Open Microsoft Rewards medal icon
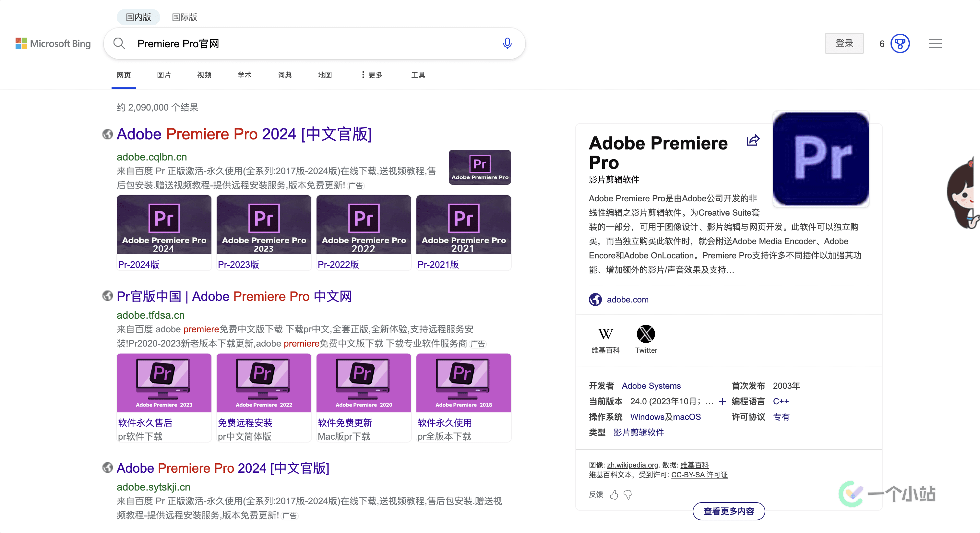The height and width of the screenshot is (533, 980). [900, 43]
